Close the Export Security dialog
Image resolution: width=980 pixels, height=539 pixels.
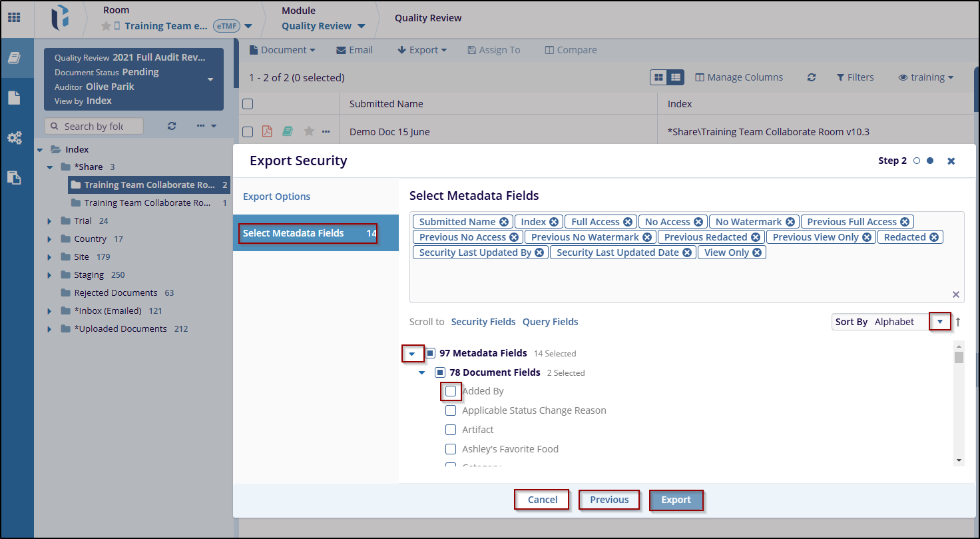[951, 161]
